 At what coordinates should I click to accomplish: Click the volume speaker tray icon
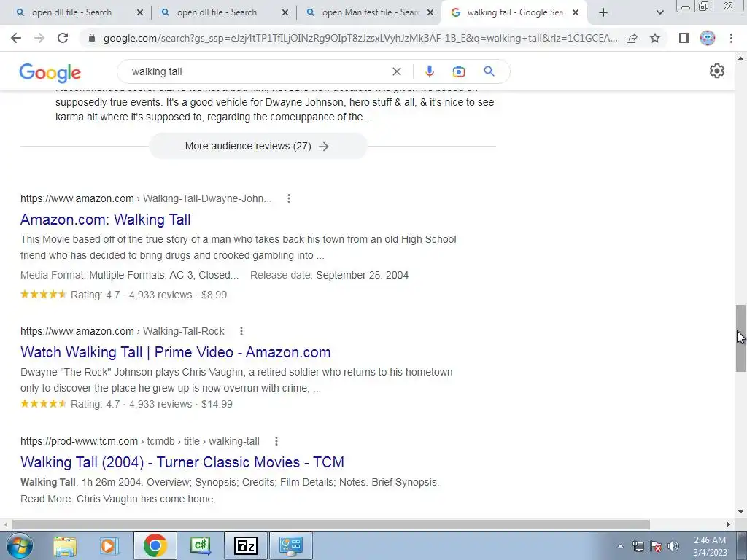point(673,546)
